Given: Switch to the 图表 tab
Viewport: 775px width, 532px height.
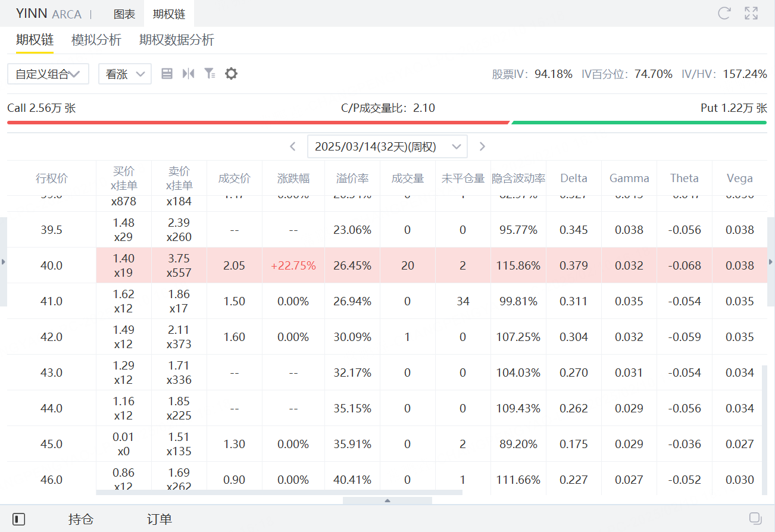Looking at the screenshot, I should coord(124,14).
